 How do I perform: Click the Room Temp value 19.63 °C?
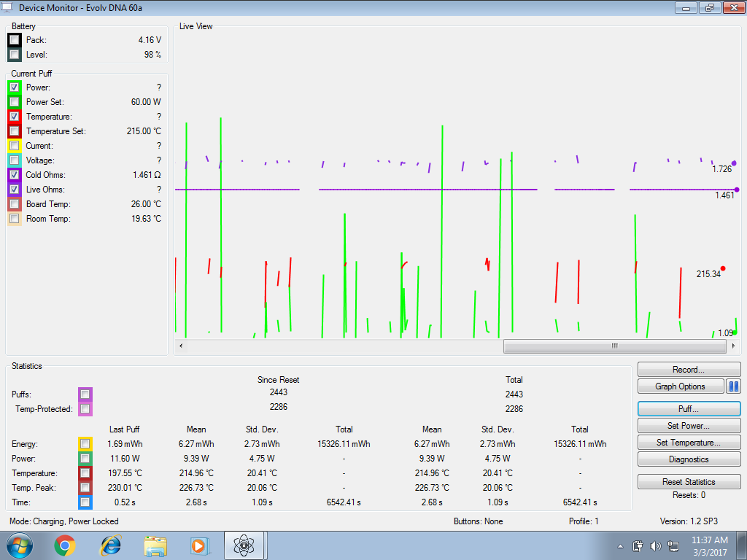146,219
